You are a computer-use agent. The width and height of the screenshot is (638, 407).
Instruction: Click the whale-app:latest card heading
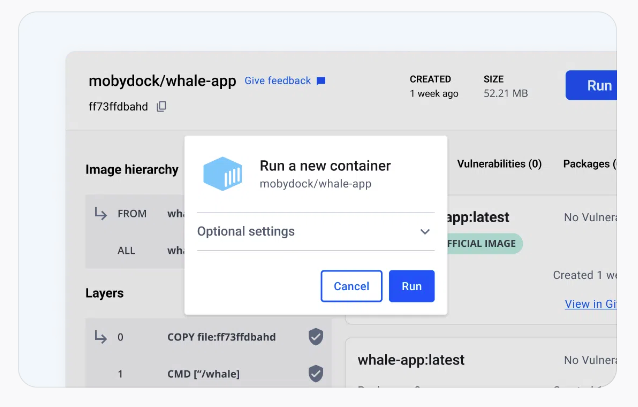coord(411,360)
